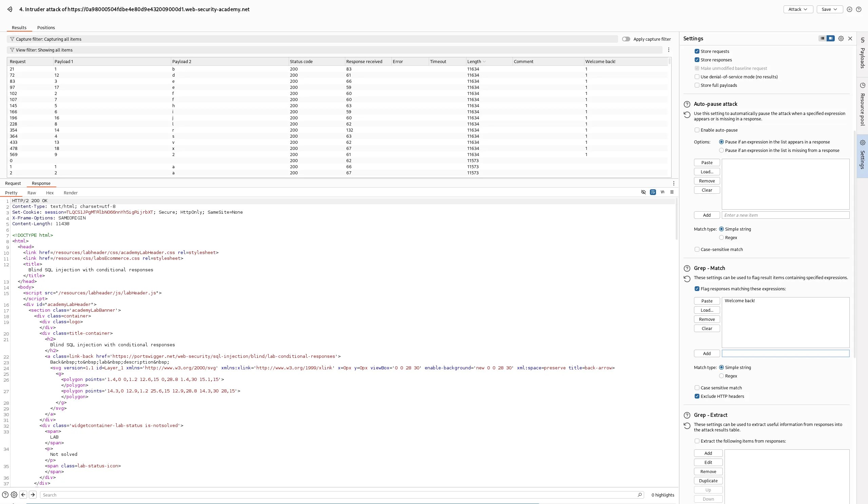Open Auto-pause attack help question icon

[x=687, y=104]
